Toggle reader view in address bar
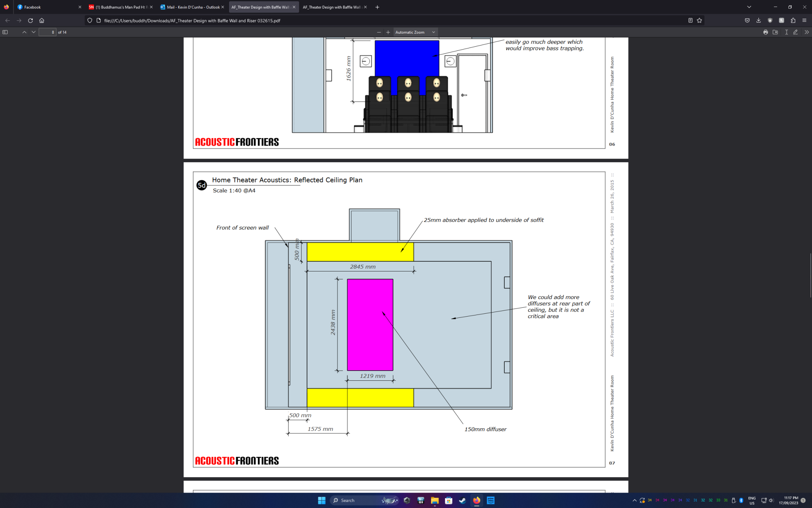812x508 pixels. pyautogui.click(x=690, y=20)
